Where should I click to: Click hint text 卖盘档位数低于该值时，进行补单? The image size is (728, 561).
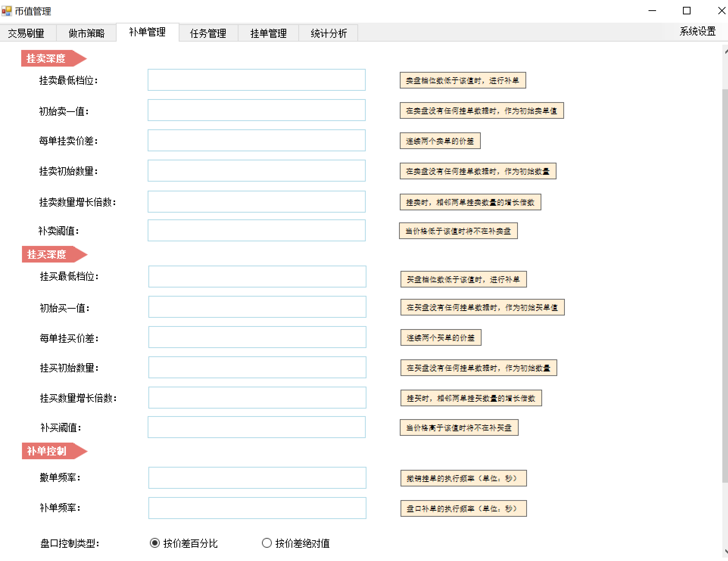point(463,80)
